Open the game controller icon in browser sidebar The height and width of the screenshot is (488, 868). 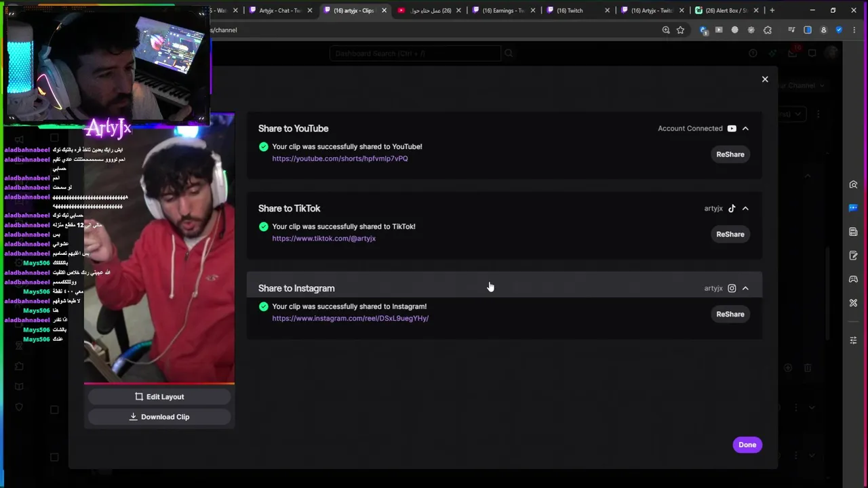pos(853,279)
